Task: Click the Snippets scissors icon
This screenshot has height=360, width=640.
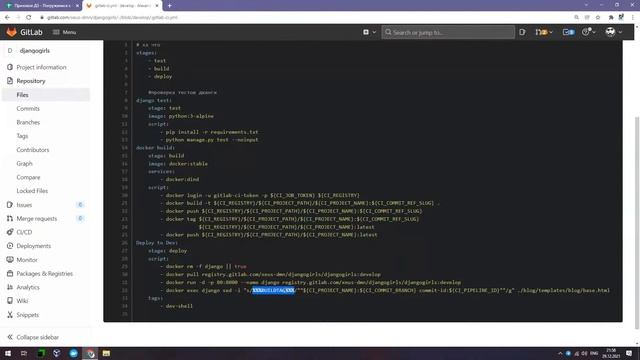Action: (10, 315)
